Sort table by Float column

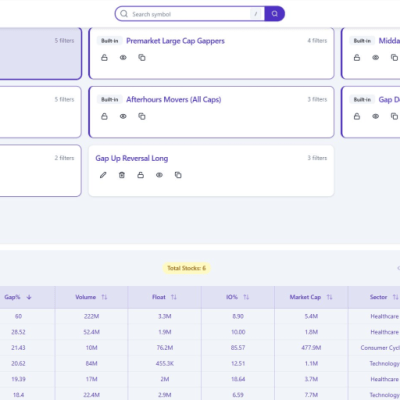click(164, 297)
